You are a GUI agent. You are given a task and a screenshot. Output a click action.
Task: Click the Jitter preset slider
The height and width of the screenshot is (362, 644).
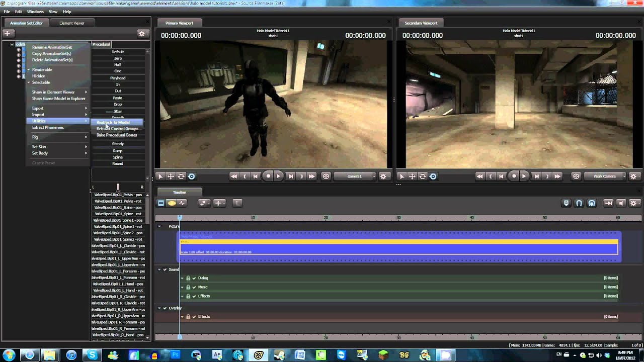[x=118, y=111]
